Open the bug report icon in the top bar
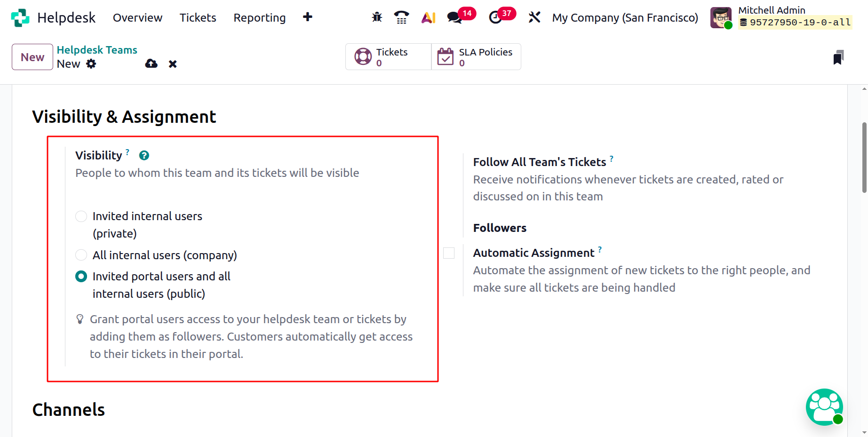 click(376, 17)
